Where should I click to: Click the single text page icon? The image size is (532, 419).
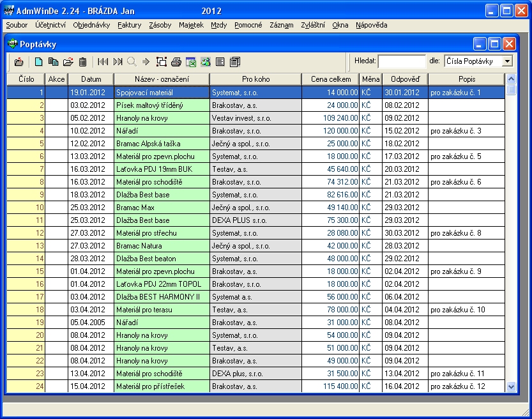click(220, 62)
